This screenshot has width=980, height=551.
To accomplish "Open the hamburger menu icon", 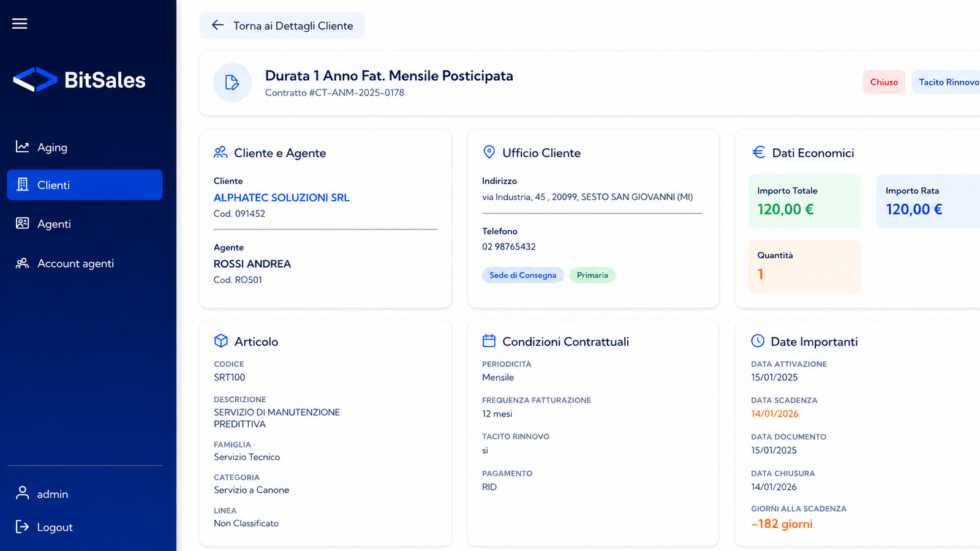I will tap(20, 24).
